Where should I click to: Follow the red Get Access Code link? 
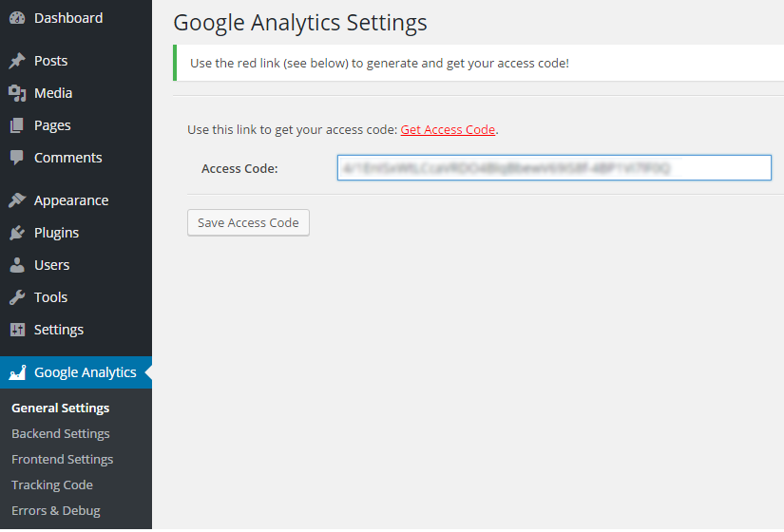tap(448, 129)
